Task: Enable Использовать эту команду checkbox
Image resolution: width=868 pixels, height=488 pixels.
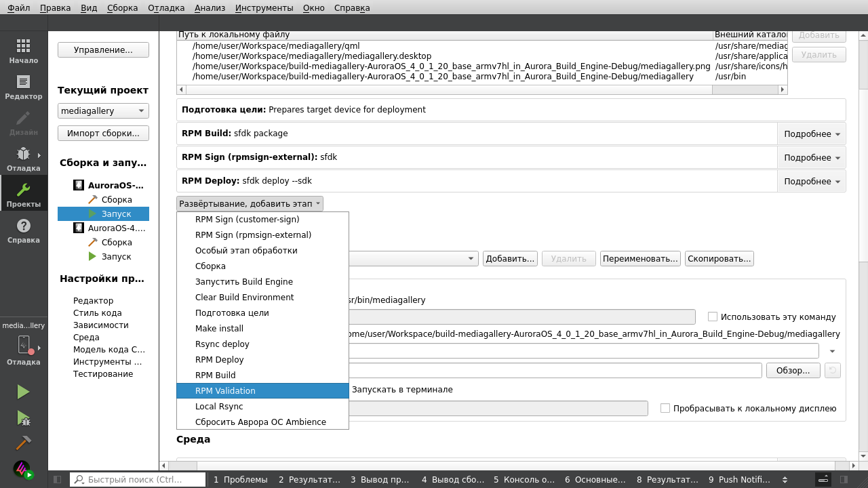Action: (713, 316)
